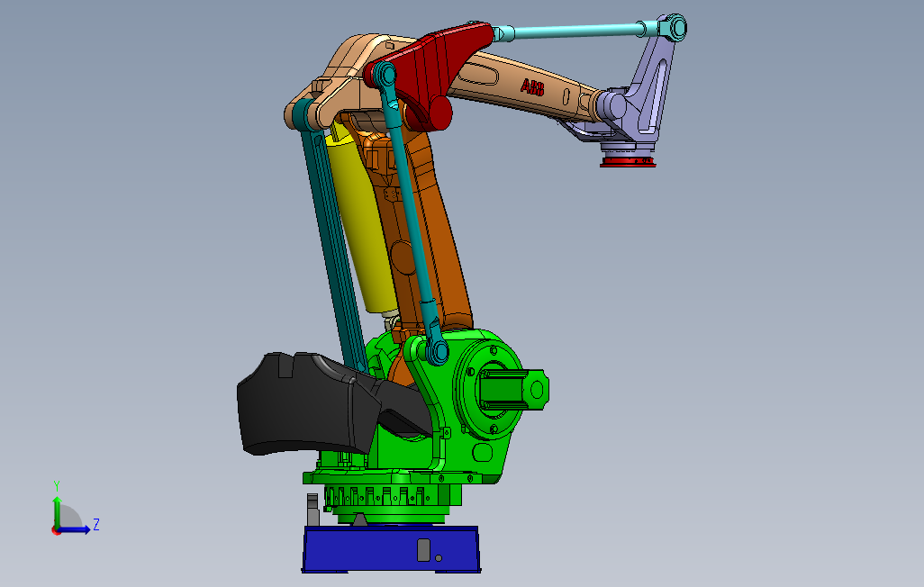924x587 pixels.
Task: Select the green motor shaft protrusion
Action: click(x=514, y=389)
